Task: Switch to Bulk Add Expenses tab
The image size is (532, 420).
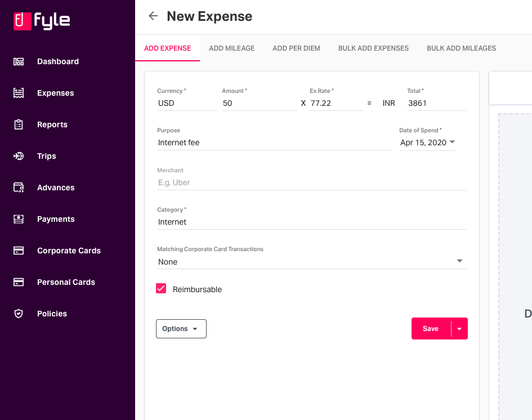Action: [x=373, y=48]
